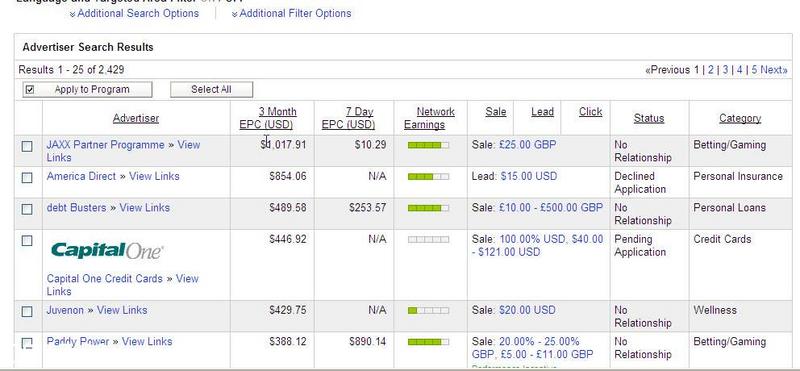Click the Juvenon network earnings bar

428,311
